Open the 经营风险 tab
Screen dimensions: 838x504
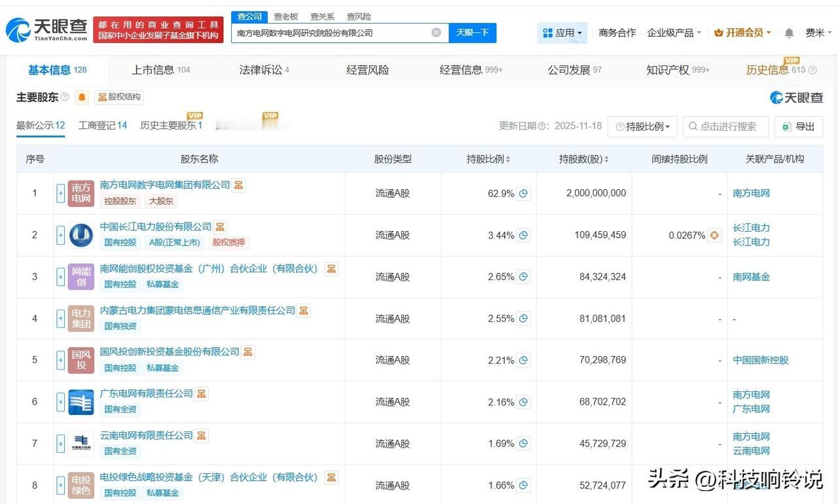[368, 70]
